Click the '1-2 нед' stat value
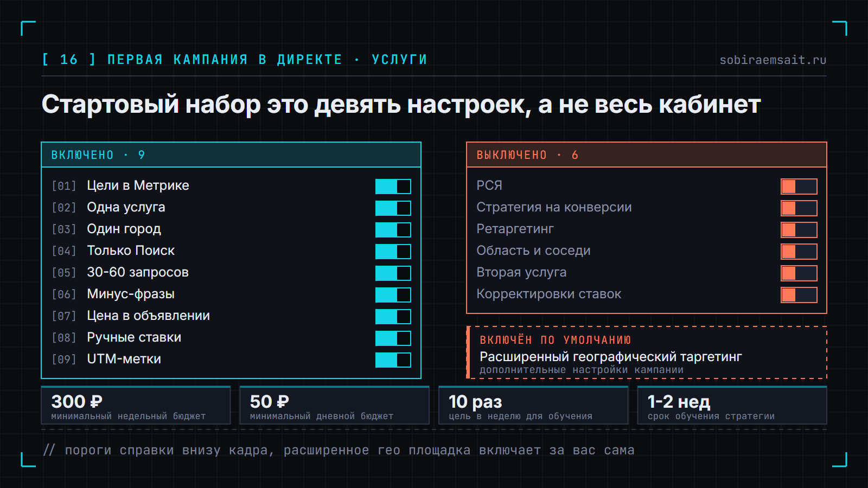This screenshot has width=868, height=488. [679, 402]
